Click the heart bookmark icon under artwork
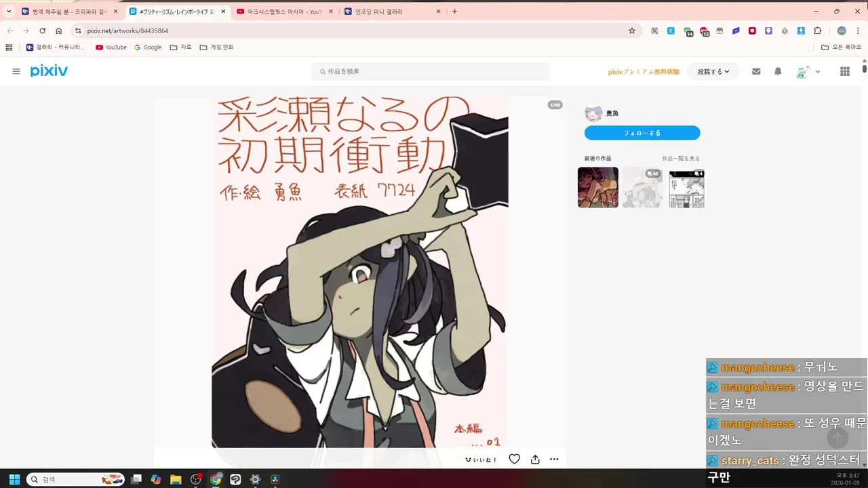The height and width of the screenshot is (488, 868). coord(514,459)
